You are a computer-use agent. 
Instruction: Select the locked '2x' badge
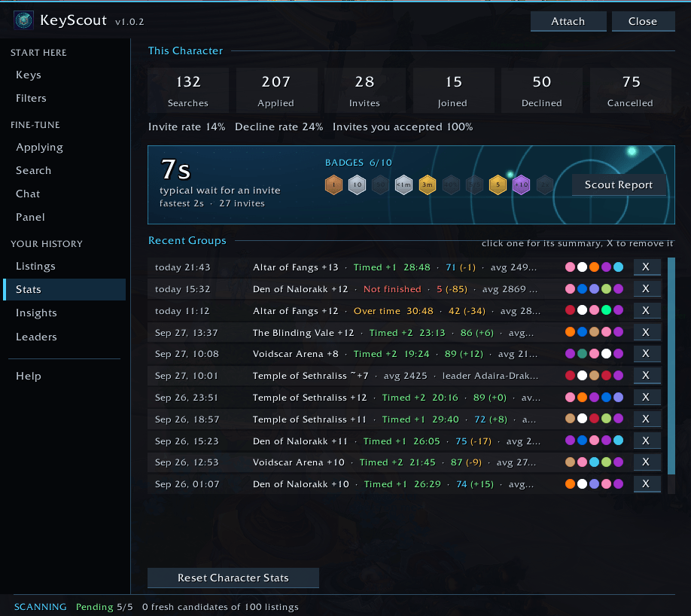tap(545, 184)
